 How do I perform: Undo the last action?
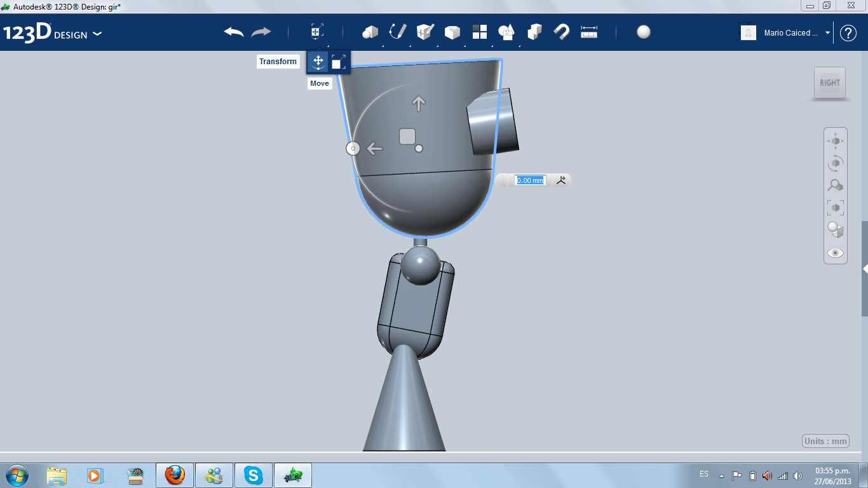(x=234, y=32)
